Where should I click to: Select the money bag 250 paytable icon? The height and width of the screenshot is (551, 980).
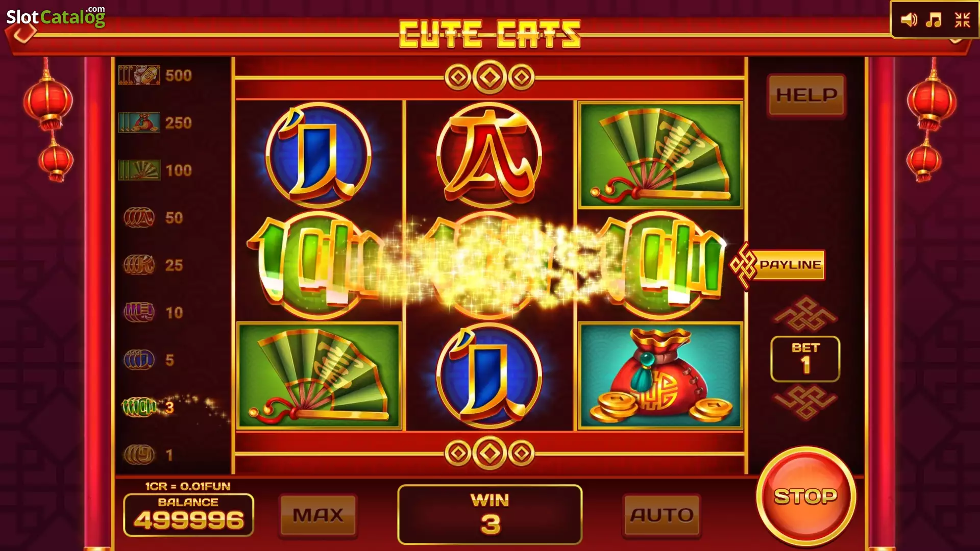pyautogui.click(x=139, y=122)
